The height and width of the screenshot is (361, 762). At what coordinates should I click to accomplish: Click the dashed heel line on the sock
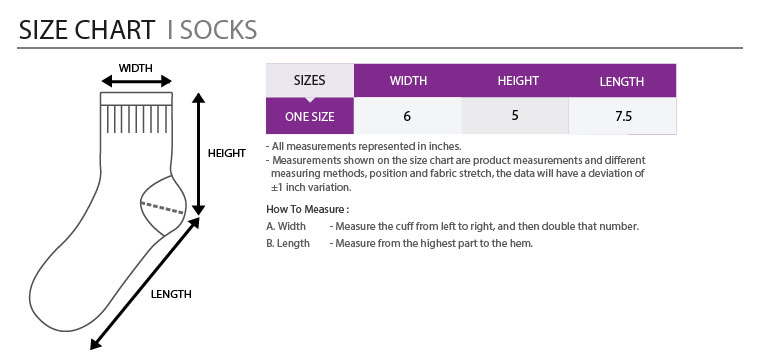point(162,207)
